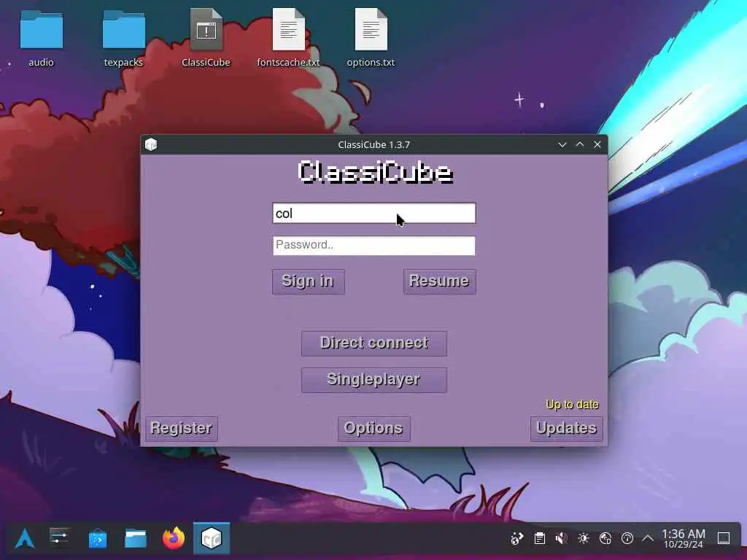Screen dimensions: 747x560
Task: Click the ClassiCube window title bar icon
Action: point(151,144)
